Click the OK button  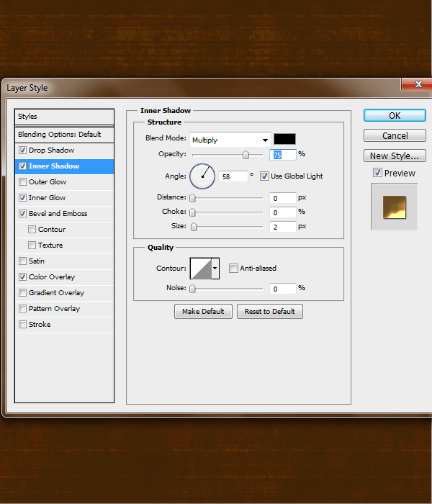tap(395, 115)
